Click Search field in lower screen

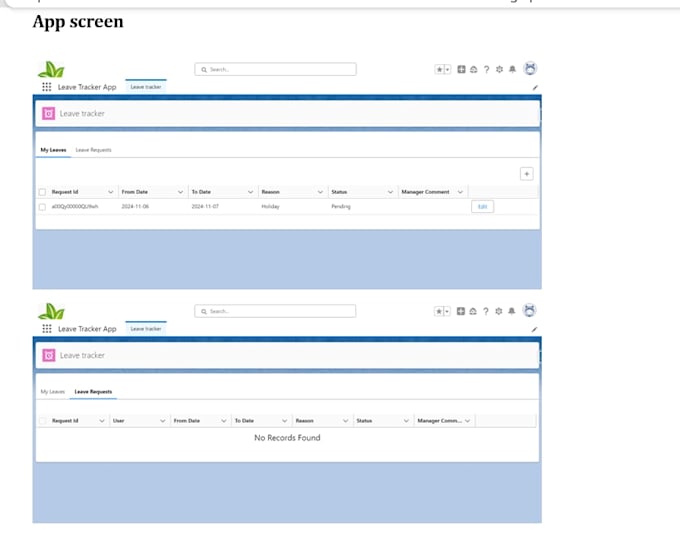275,311
